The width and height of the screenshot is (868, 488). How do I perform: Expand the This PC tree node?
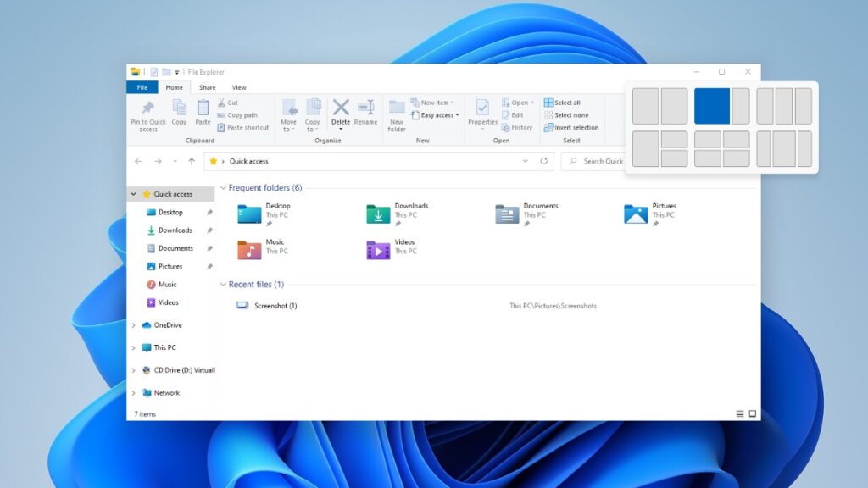coord(133,347)
